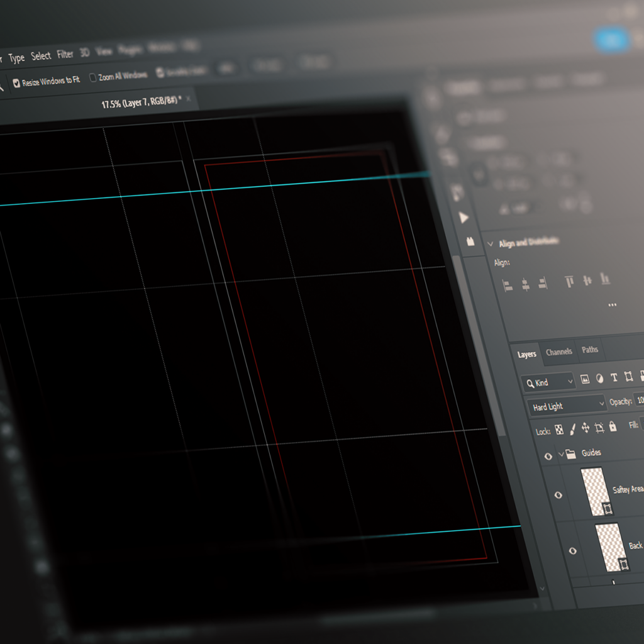
Task: Click the pixel layer filter icon
Action: point(584,379)
